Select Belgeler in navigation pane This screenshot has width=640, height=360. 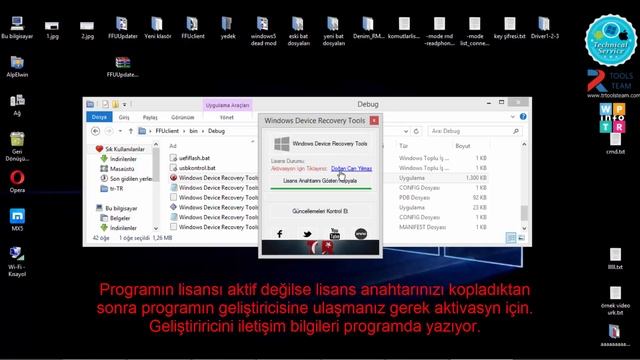click(x=120, y=218)
